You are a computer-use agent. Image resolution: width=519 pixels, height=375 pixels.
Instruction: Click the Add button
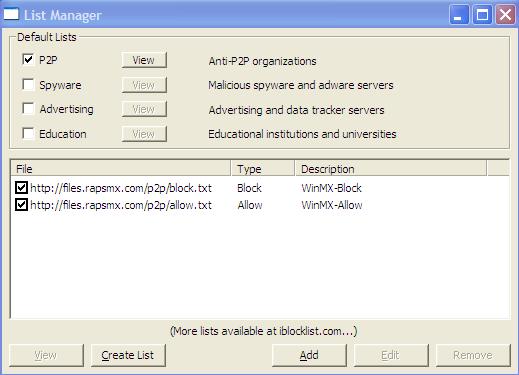point(309,355)
